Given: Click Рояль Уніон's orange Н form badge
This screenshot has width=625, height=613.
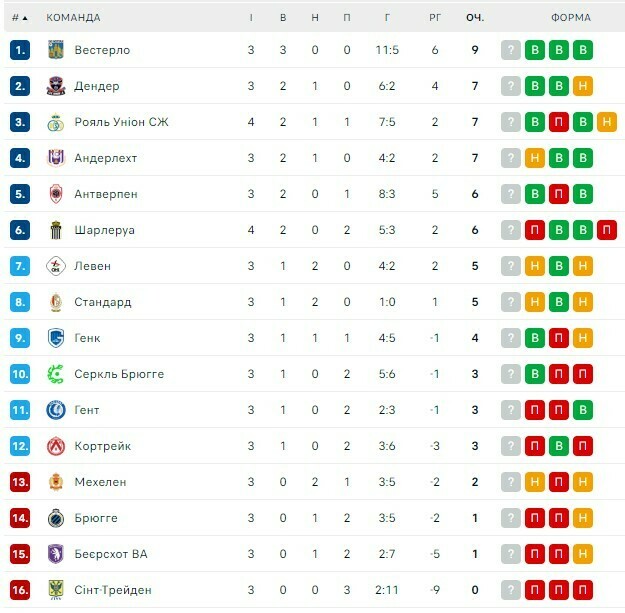Looking at the screenshot, I should 606,122.
